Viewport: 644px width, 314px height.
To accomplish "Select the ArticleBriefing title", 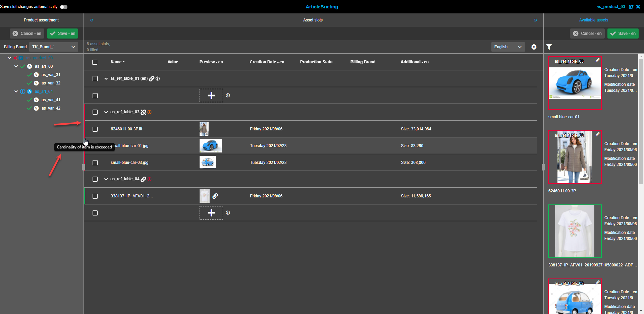I will pos(322,7).
